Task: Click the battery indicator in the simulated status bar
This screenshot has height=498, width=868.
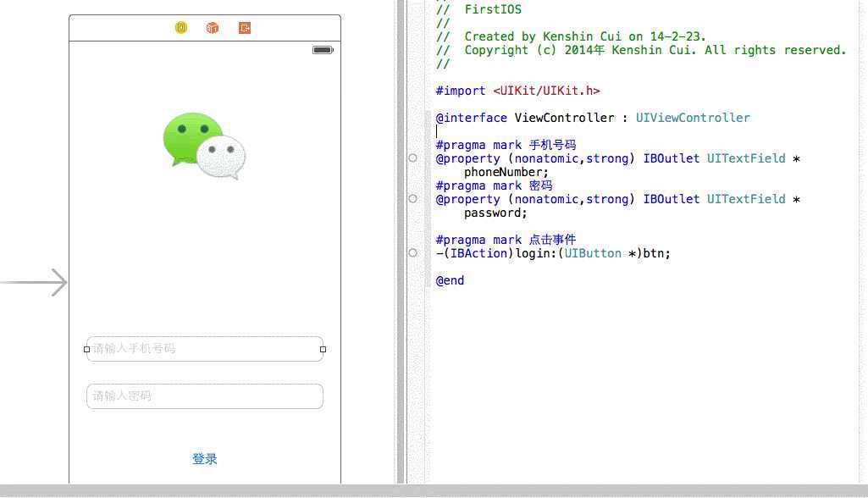Action: pyautogui.click(x=323, y=49)
